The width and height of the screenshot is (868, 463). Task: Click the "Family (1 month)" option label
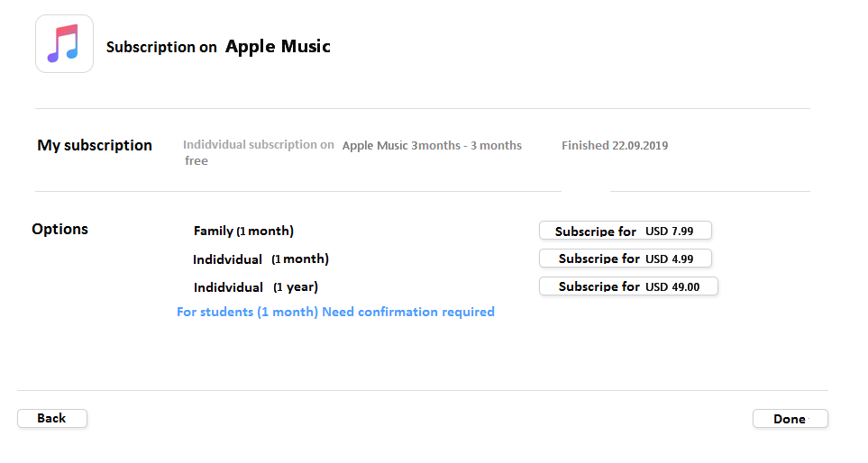point(243,231)
